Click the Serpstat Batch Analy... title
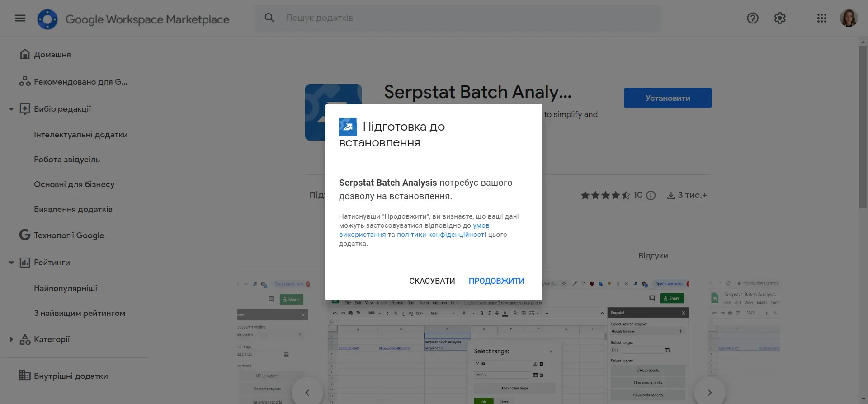Viewport: 868px width, 404px height. (x=478, y=92)
